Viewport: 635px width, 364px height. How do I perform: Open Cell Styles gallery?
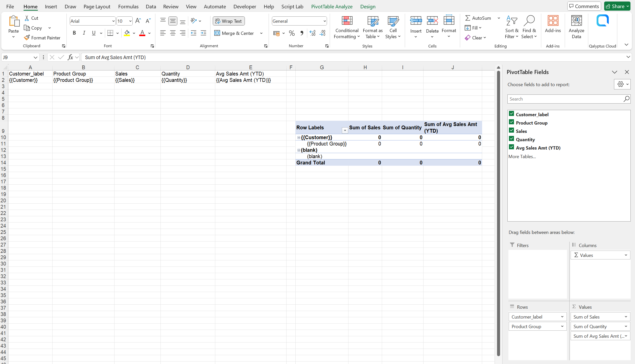[393, 27]
